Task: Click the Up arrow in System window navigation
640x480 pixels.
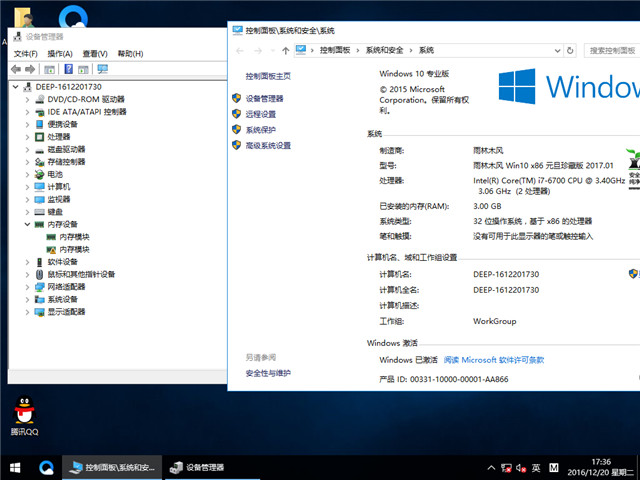Action: click(x=286, y=51)
